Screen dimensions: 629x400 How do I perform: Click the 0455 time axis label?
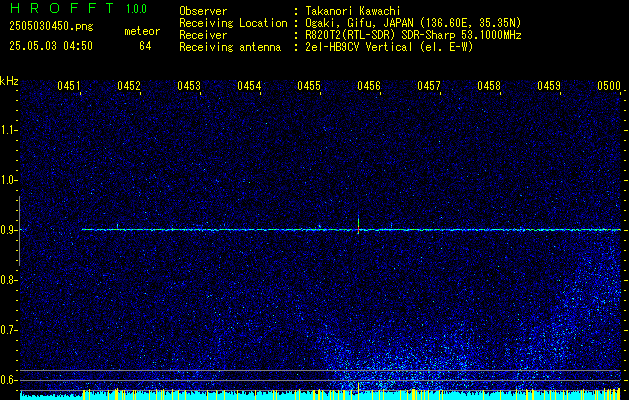(x=309, y=85)
